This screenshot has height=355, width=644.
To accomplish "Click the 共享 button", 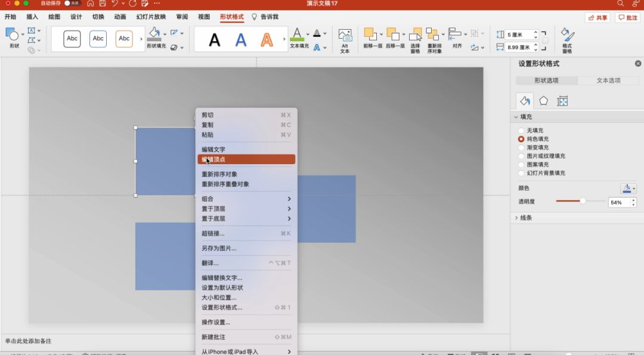I will point(597,18).
